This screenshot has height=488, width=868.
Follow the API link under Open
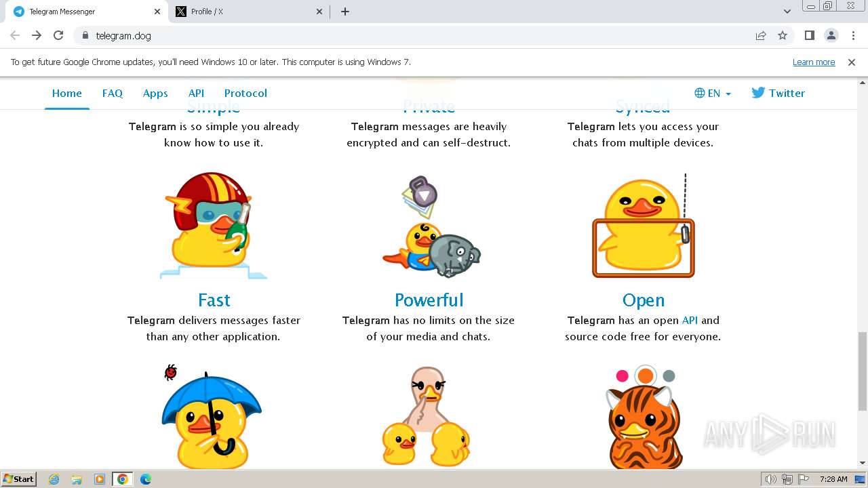click(x=690, y=320)
